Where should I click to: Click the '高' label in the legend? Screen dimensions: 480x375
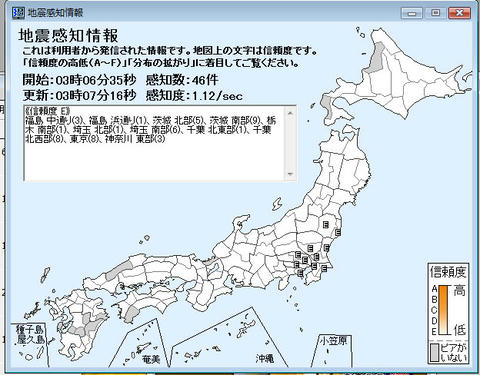coord(459,291)
